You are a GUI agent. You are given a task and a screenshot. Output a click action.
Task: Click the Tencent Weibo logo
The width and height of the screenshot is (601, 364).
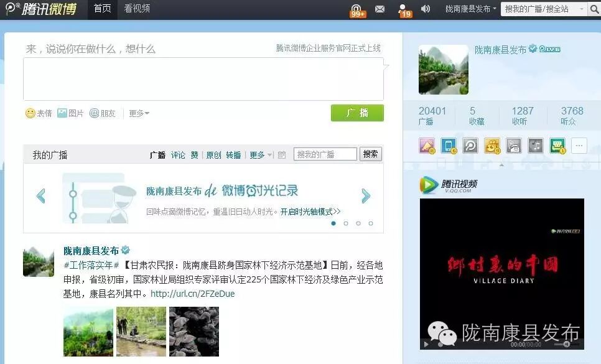42,9
